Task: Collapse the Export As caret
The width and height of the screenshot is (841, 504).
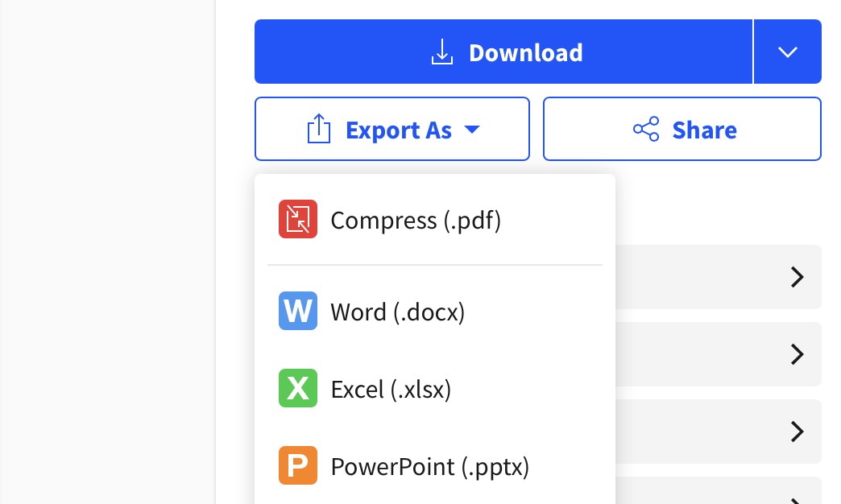Action: [x=472, y=130]
